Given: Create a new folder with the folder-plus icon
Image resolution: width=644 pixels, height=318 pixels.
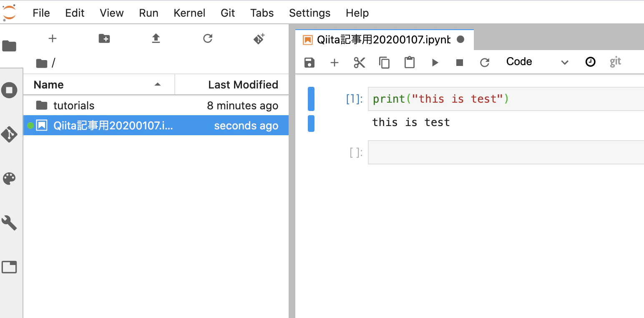Looking at the screenshot, I should coord(104,39).
